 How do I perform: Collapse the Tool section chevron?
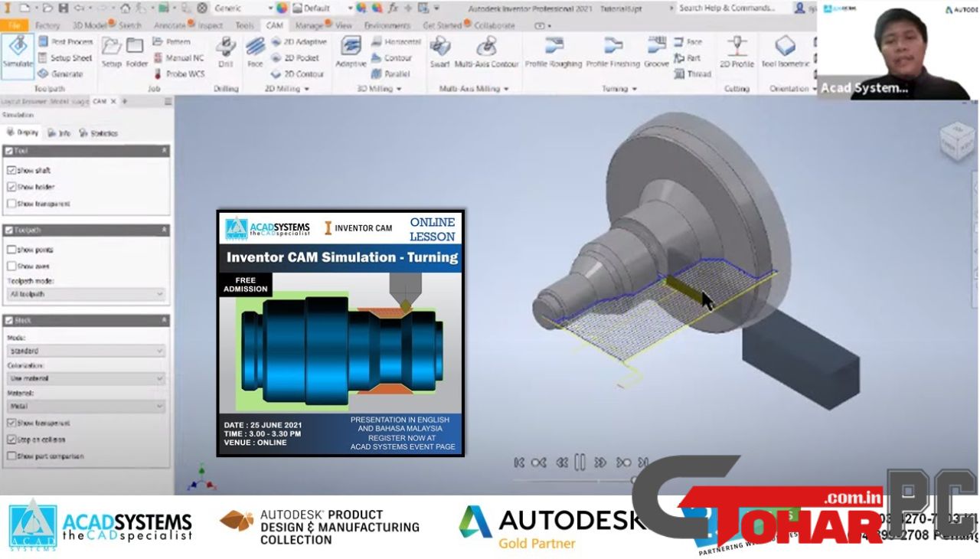pyautogui.click(x=165, y=151)
